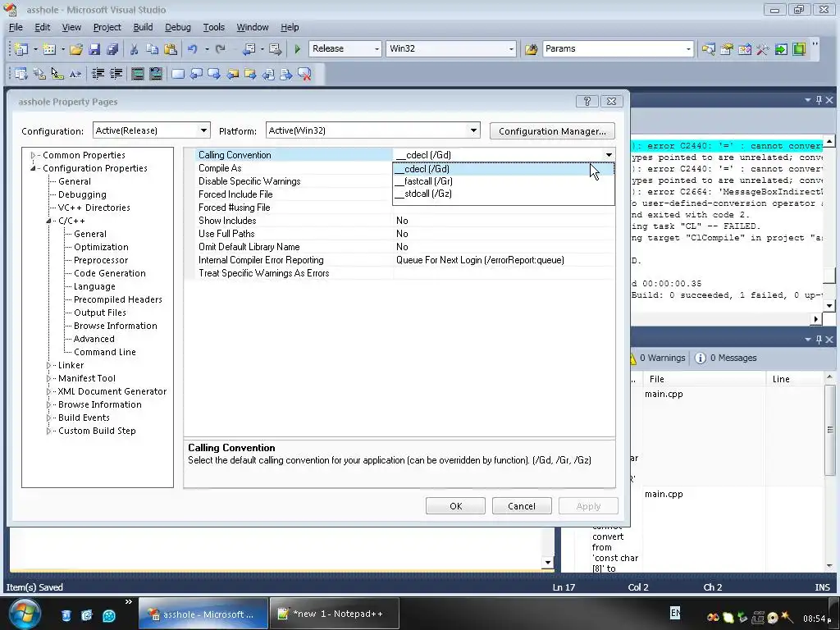
Task: Expand the Linker tree node
Action: (x=48, y=365)
